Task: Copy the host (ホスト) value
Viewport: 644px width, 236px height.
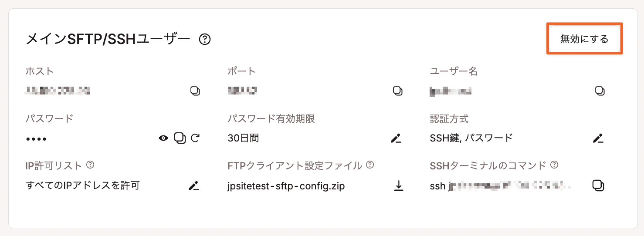Action: [195, 91]
